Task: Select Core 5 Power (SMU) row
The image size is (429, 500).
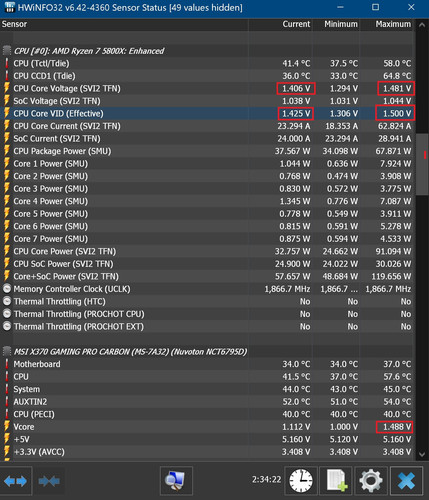Action: tap(207, 214)
